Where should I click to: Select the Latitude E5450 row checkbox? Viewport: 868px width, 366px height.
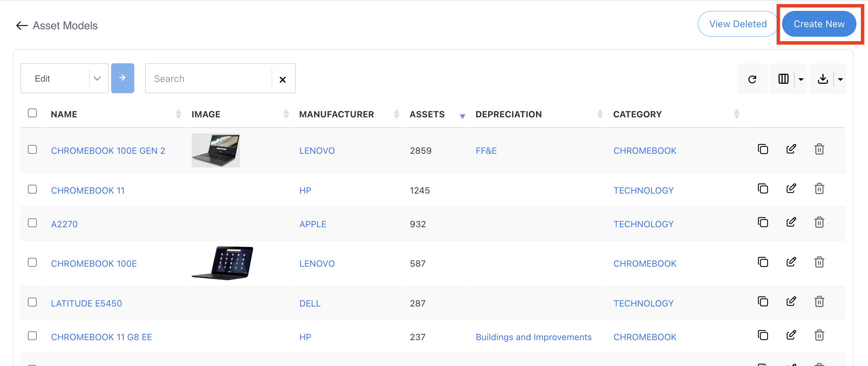pos(32,302)
